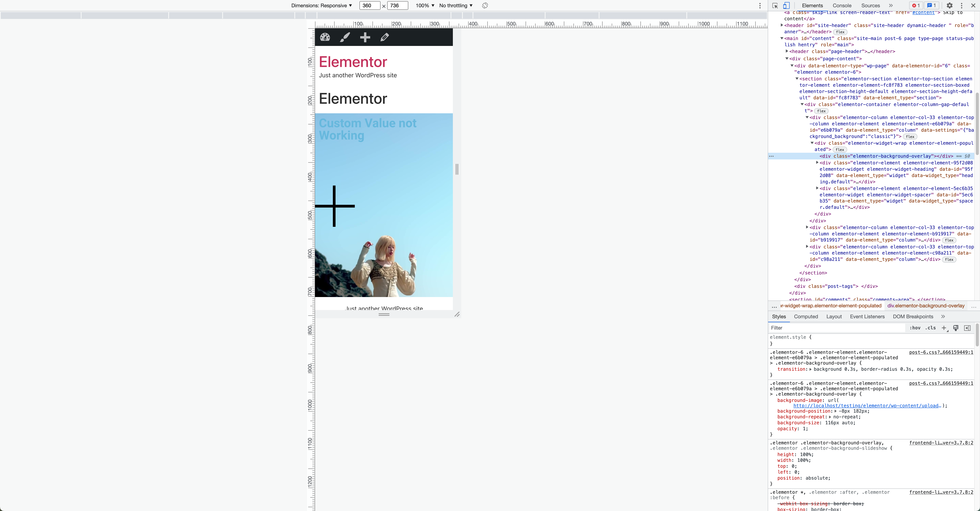Expand the site-header element node
980x511 pixels.
click(x=782, y=25)
